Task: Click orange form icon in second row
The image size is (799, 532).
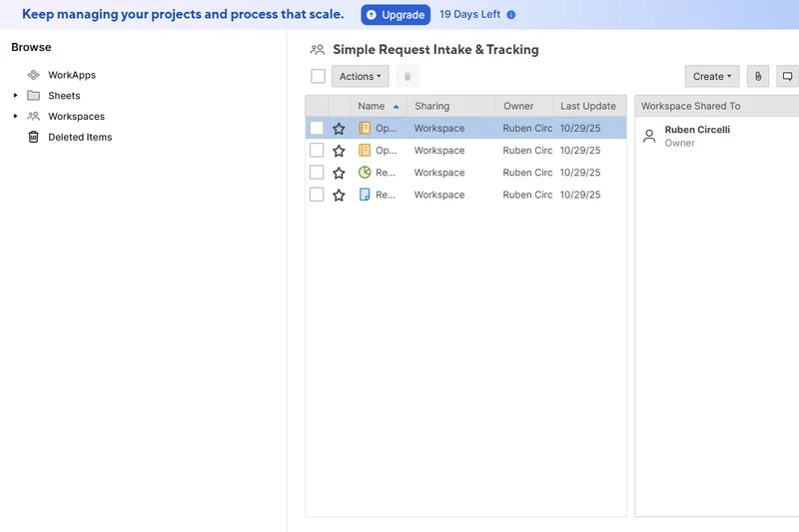Action: pos(365,150)
